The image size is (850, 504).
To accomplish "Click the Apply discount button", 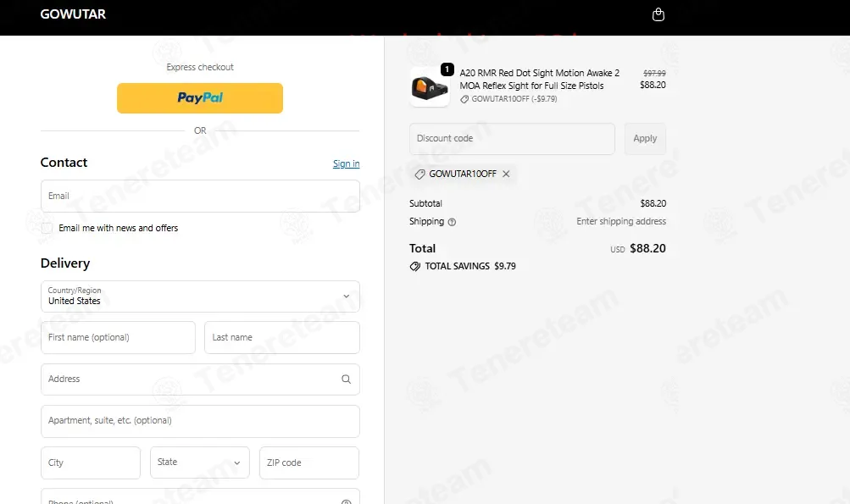I will (x=645, y=139).
